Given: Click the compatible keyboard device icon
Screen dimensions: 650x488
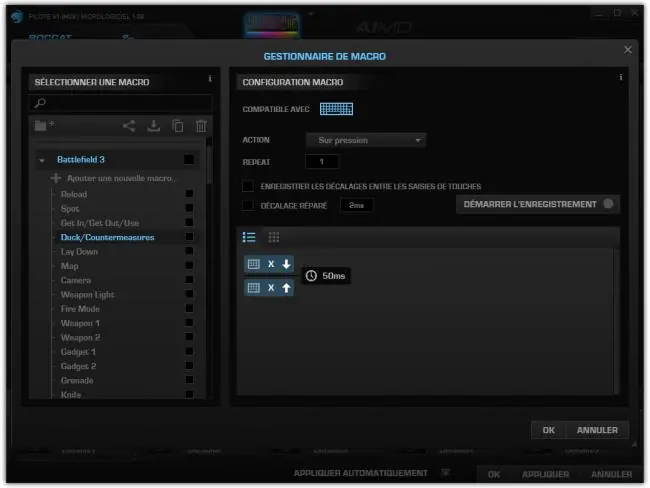Looking at the screenshot, I should coord(336,109).
